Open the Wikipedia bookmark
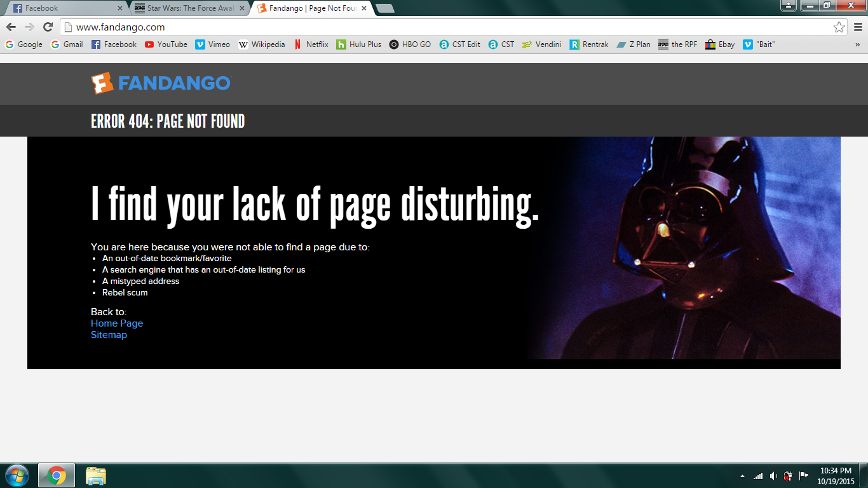Viewport: 868px width, 488px height. tap(262, 44)
